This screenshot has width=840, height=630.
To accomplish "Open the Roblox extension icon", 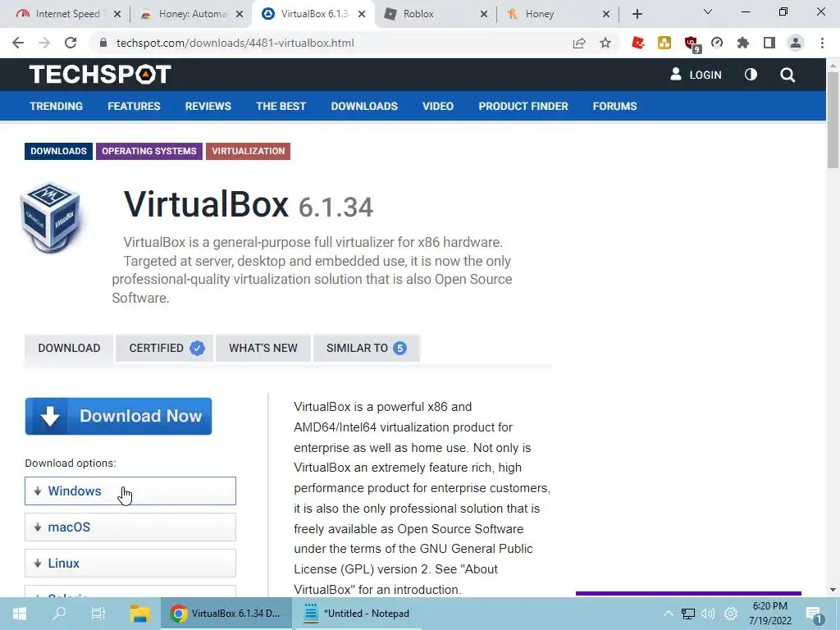I will 637,43.
